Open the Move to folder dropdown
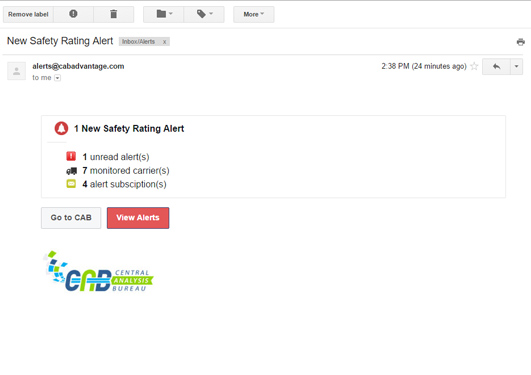 (x=164, y=14)
